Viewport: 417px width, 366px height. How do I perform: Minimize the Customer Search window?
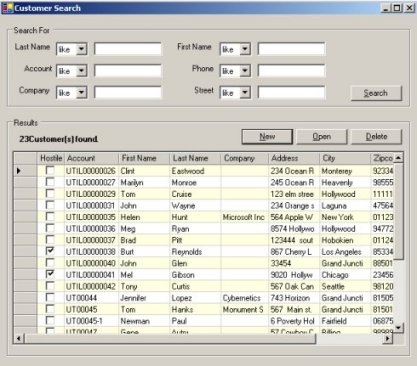point(386,8)
